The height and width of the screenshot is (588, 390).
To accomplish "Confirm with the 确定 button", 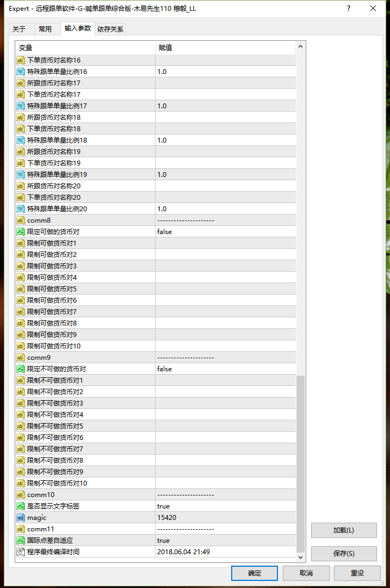I will pos(255,573).
